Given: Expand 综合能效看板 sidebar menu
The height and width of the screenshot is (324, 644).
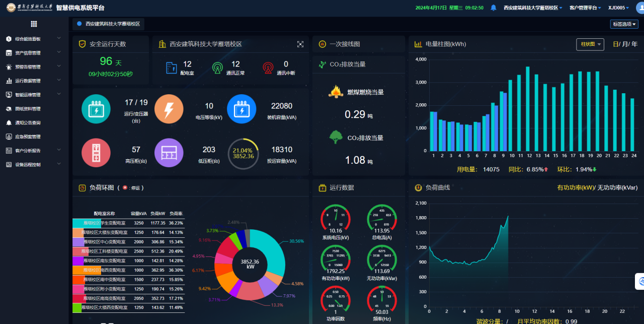Looking at the screenshot, I should pyautogui.click(x=34, y=39).
